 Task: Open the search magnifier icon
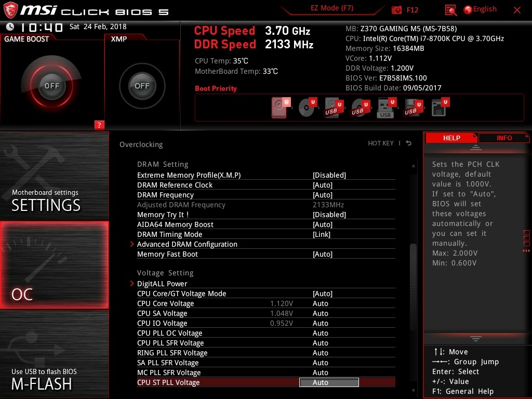pos(450,10)
